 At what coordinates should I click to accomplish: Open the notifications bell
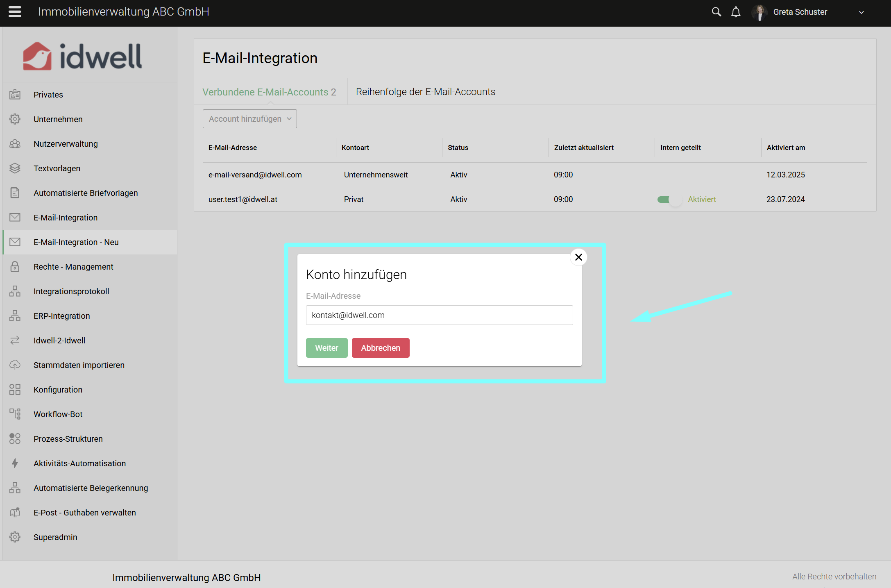736,12
